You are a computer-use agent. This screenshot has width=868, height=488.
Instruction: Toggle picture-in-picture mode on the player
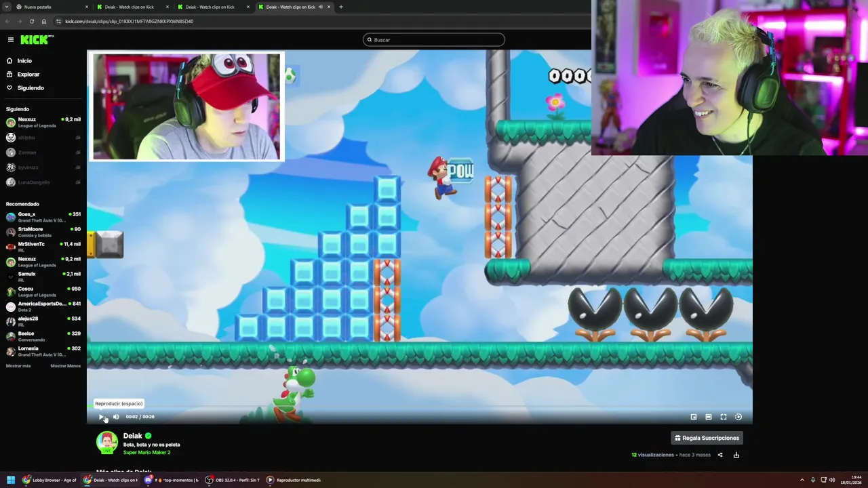[x=694, y=417]
